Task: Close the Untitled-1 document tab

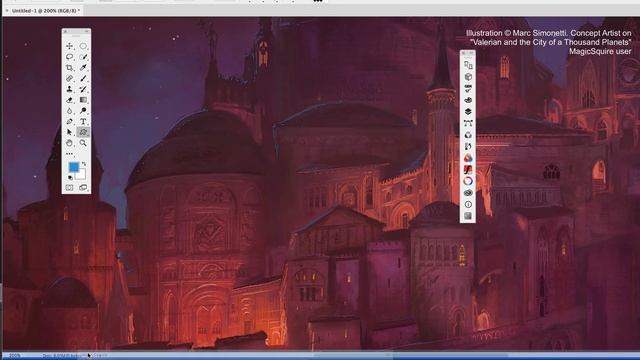Action: 7,11
